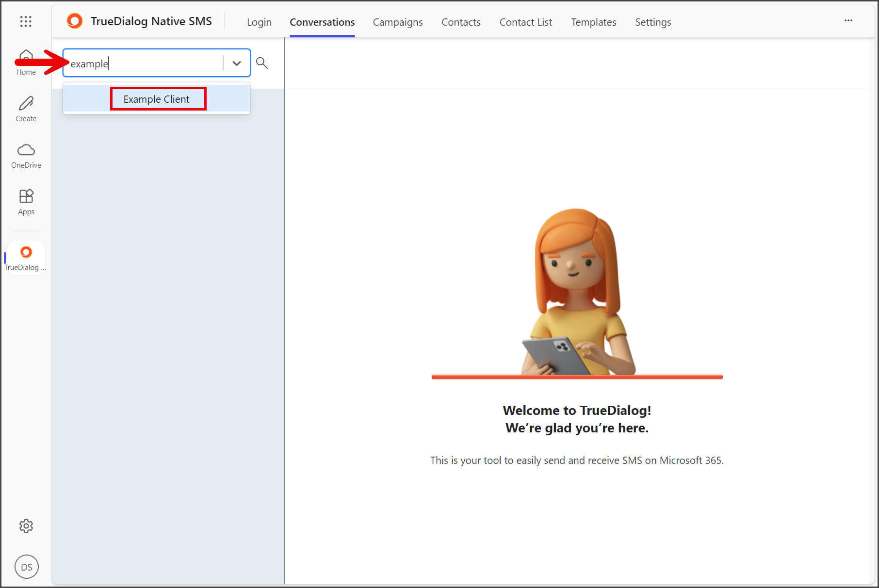Open OneDrive from the sidebar
Screen dimensions: 879x588
tap(26, 156)
